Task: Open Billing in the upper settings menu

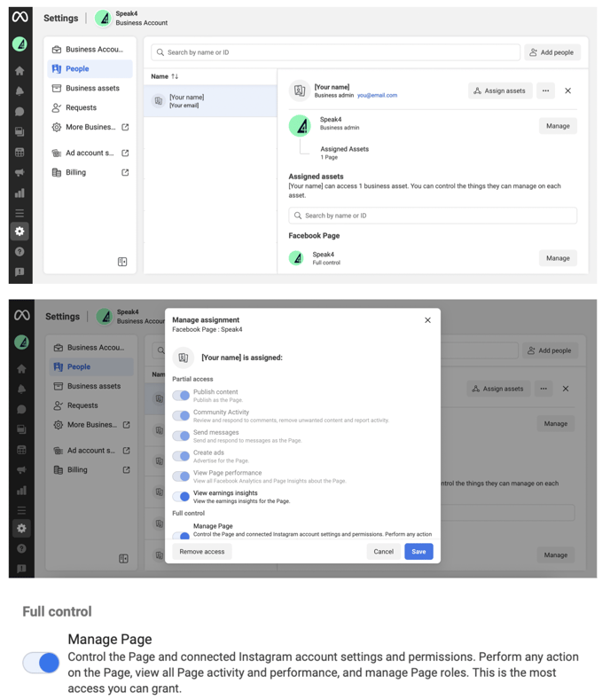Action: [76, 173]
